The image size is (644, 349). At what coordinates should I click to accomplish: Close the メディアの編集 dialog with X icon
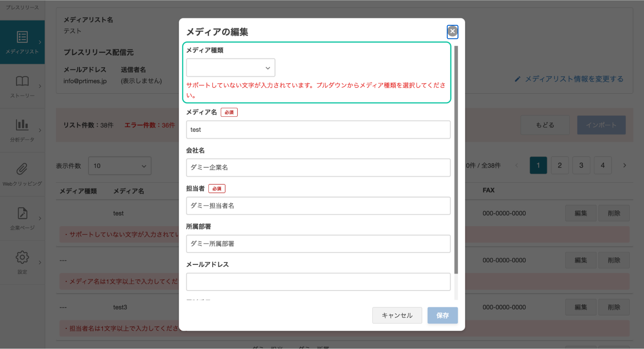pyautogui.click(x=452, y=31)
